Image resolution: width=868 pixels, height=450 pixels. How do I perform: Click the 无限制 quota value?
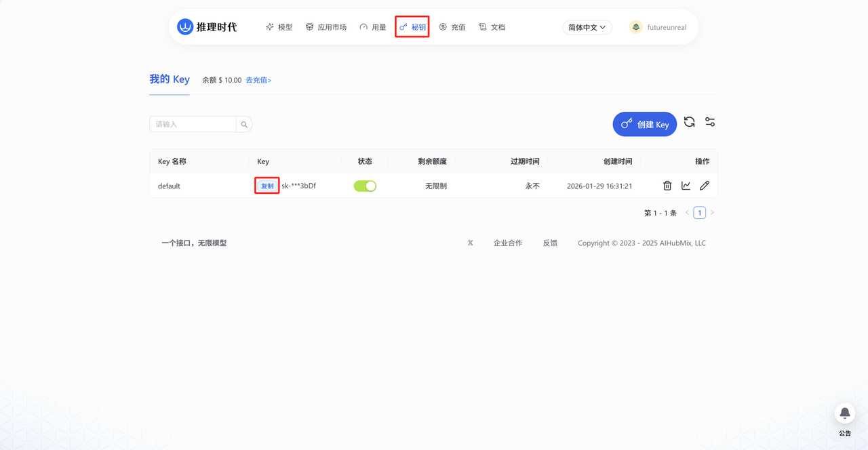tap(436, 186)
